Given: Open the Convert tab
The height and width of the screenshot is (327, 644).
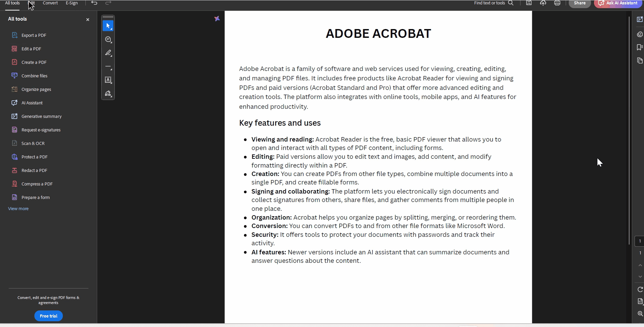Looking at the screenshot, I should pyautogui.click(x=50, y=3).
